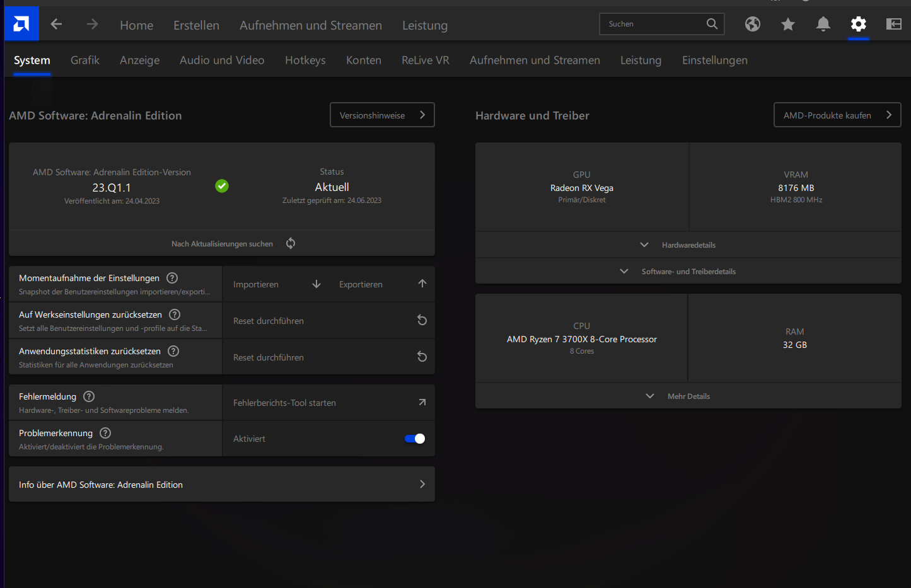The height and width of the screenshot is (588, 911).
Task: Expand Software- und Treiberdetails section
Action: click(x=688, y=272)
